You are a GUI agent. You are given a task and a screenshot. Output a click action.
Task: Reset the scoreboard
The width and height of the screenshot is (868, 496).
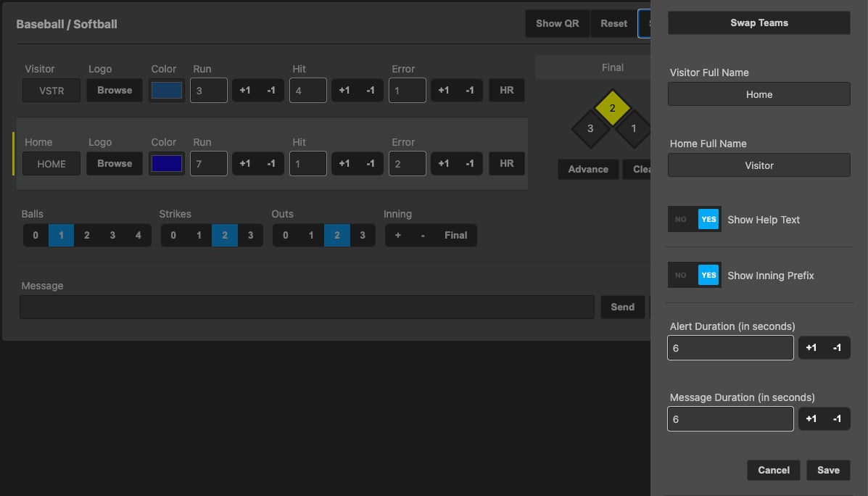click(613, 24)
